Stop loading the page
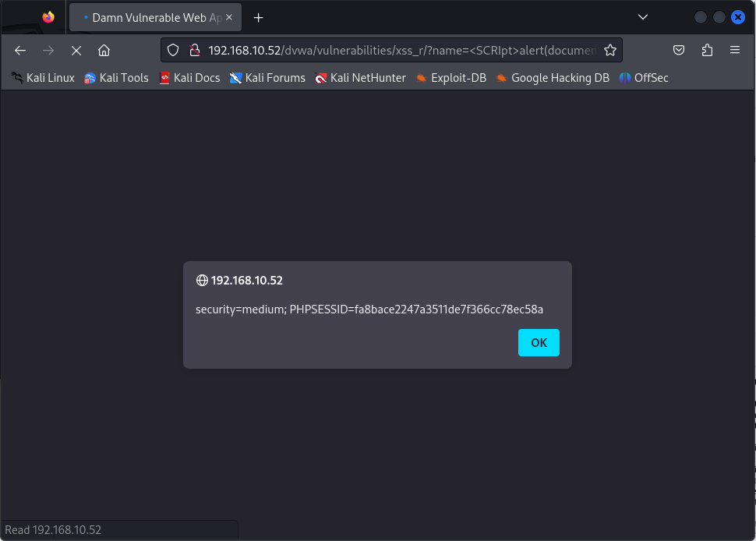756x541 pixels. pyautogui.click(x=76, y=50)
